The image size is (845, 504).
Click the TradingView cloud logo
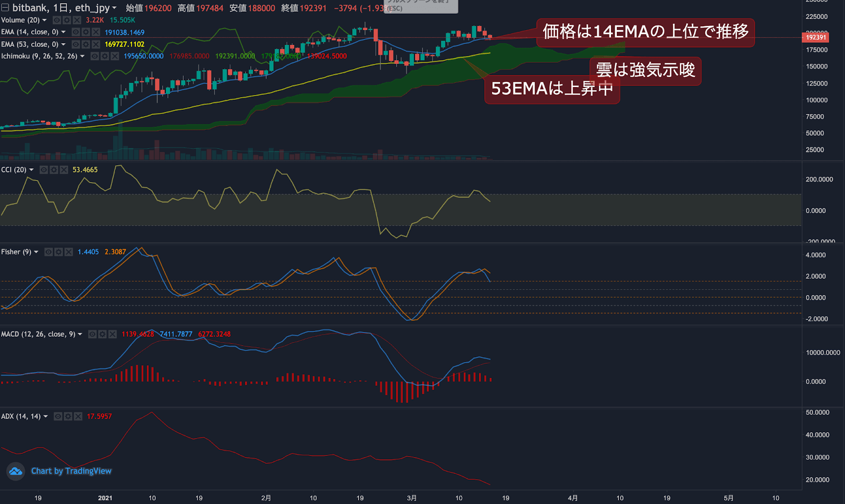coord(16,471)
